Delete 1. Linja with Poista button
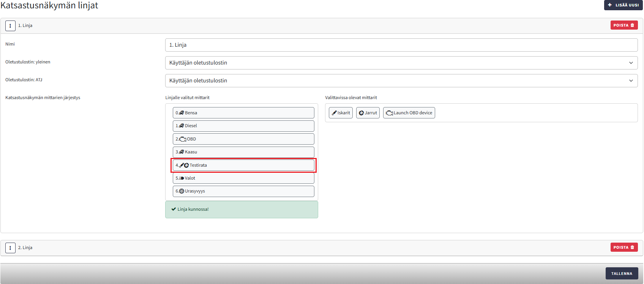Viewport: 644px width, 284px height. click(x=624, y=25)
